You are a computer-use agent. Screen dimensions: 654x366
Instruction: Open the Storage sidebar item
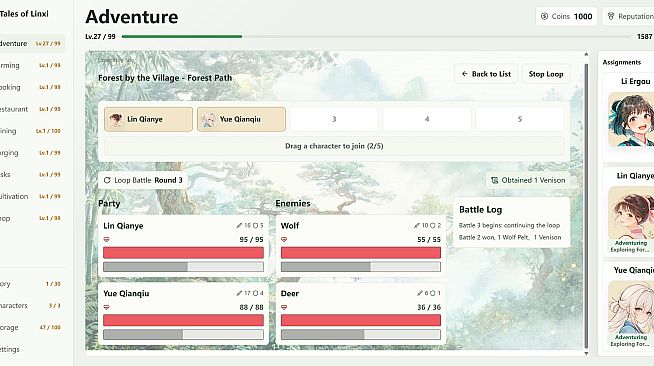(32, 327)
